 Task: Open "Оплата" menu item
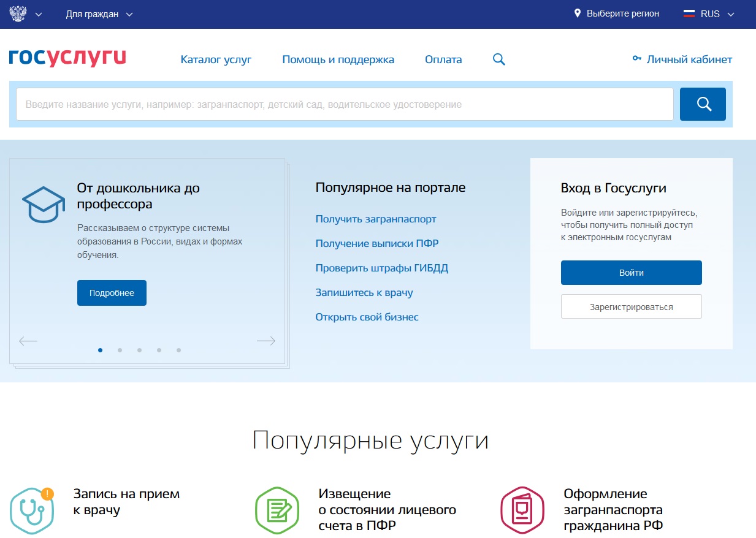pyautogui.click(x=443, y=59)
